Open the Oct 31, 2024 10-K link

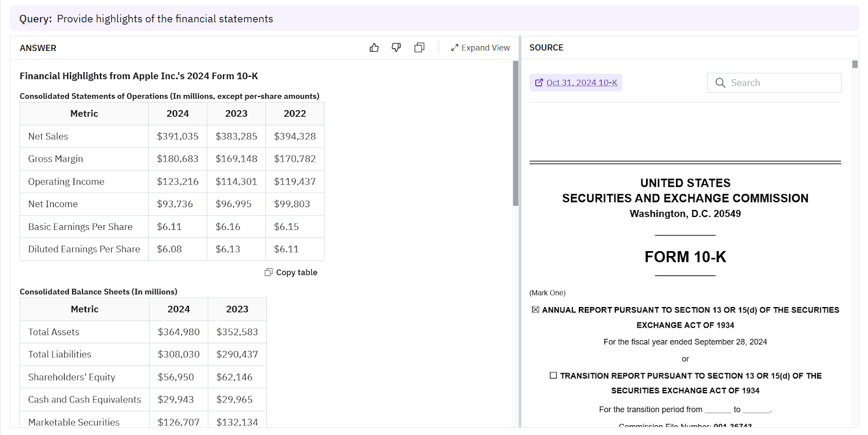[x=576, y=82]
